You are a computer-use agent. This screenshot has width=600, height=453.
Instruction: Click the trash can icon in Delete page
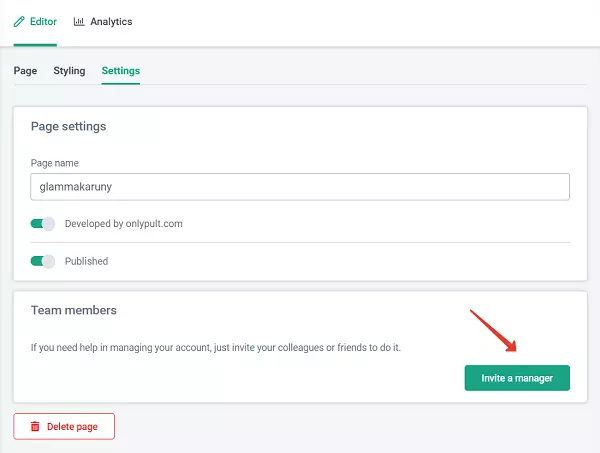click(35, 427)
